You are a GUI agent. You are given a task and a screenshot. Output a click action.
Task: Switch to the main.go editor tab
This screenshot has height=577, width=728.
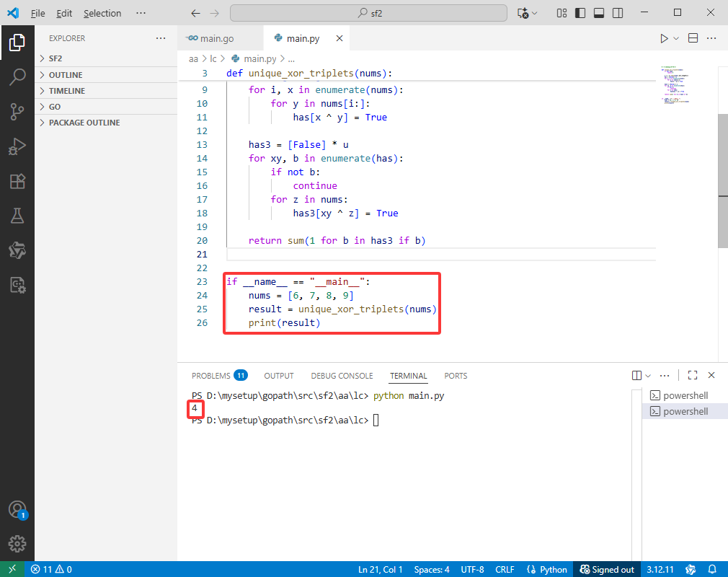221,38
